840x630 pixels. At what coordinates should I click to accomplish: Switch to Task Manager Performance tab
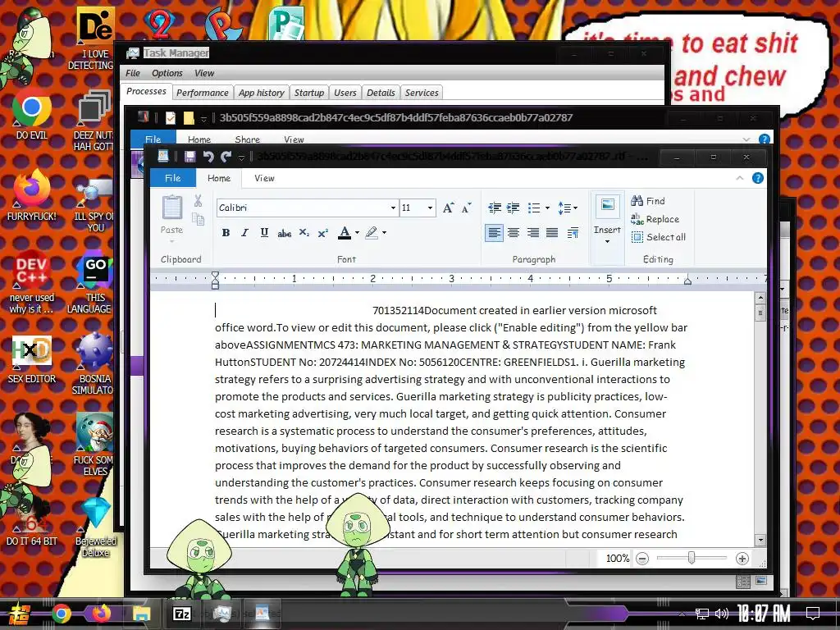point(203,93)
